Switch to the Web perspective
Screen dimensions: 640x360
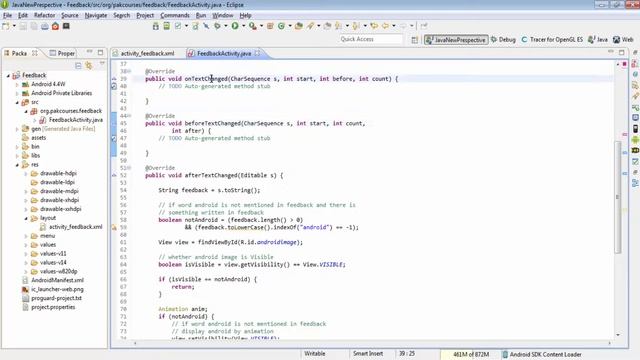(623, 40)
